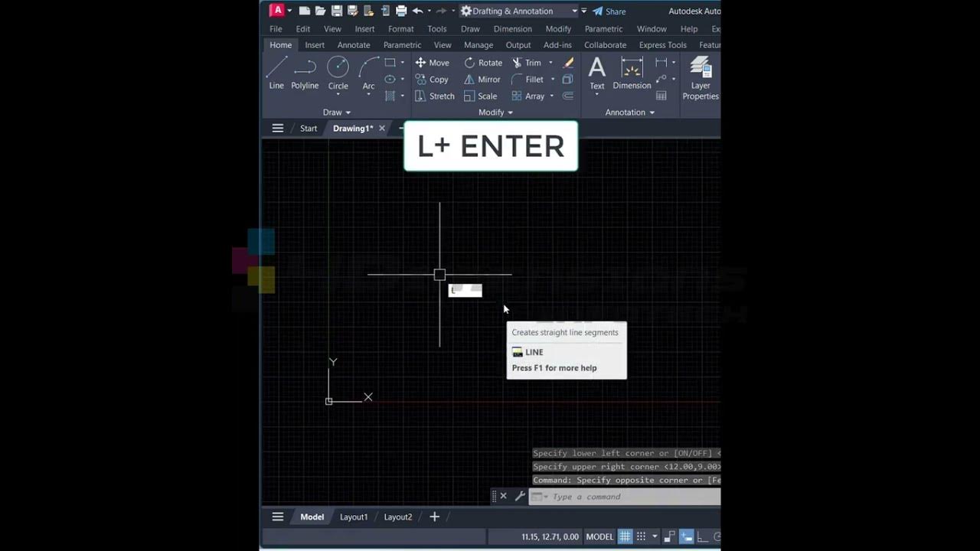Click the New drawing icon
This screenshot has height=551, width=980.
point(304,11)
